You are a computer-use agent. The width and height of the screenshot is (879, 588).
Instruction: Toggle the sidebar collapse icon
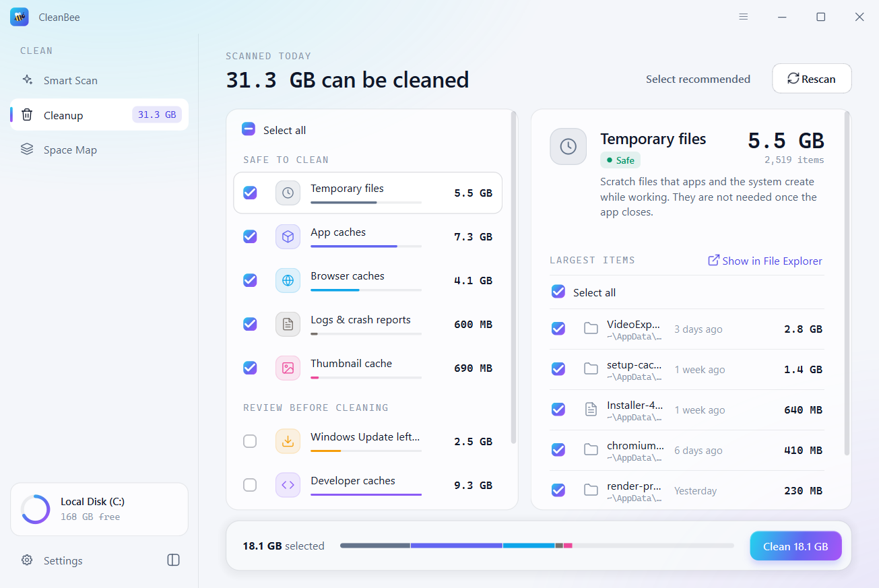(173, 560)
